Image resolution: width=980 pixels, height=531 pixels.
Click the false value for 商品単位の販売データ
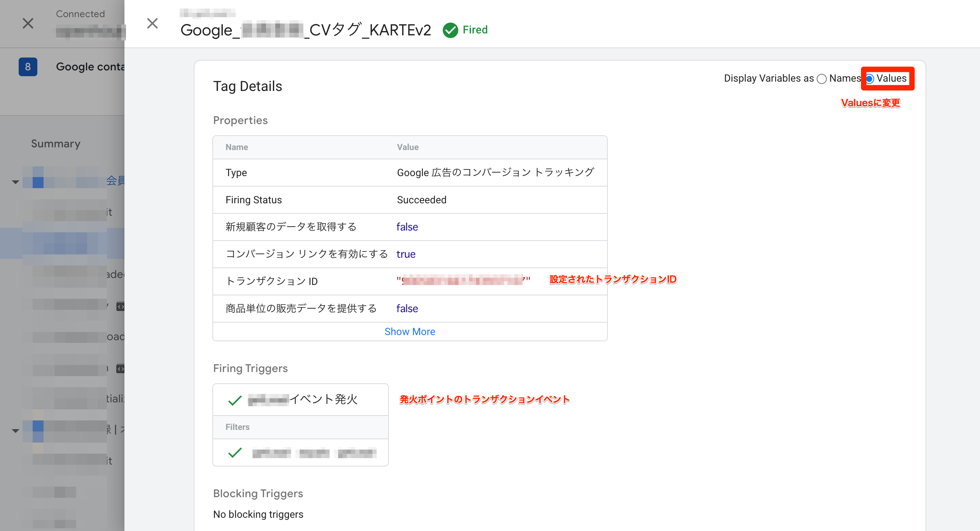click(x=407, y=309)
